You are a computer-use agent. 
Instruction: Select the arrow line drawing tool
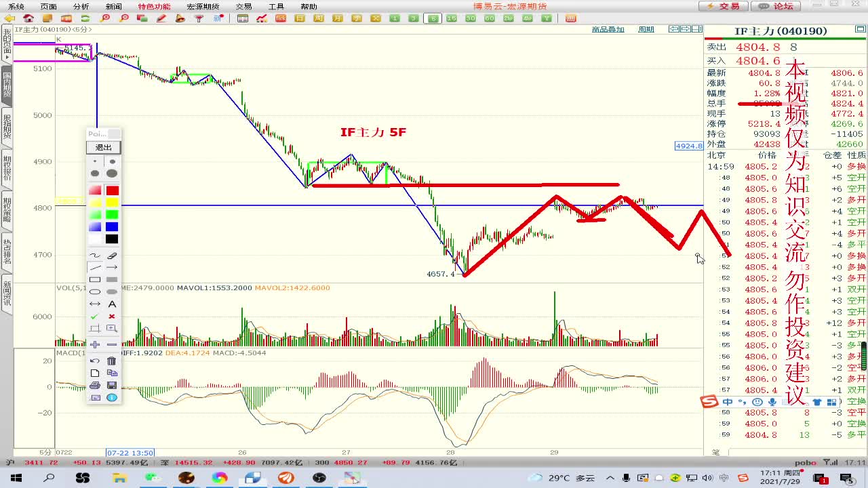click(x=112, y=267)
